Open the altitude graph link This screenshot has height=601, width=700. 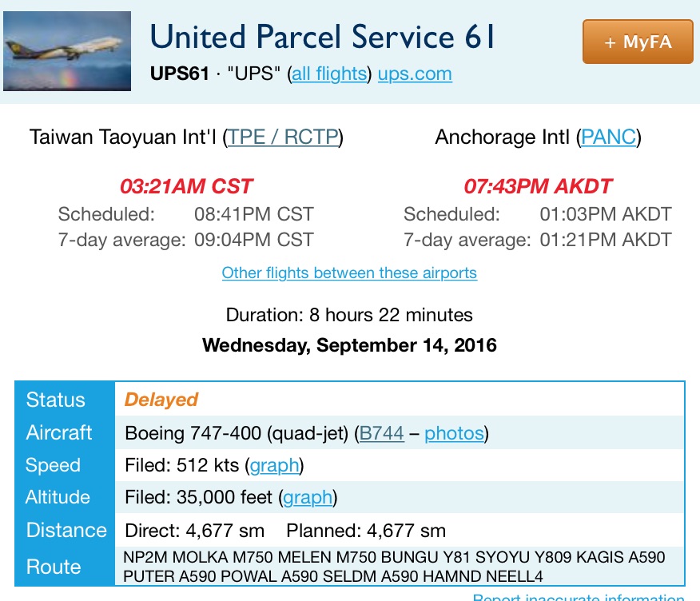pos(308,498)
